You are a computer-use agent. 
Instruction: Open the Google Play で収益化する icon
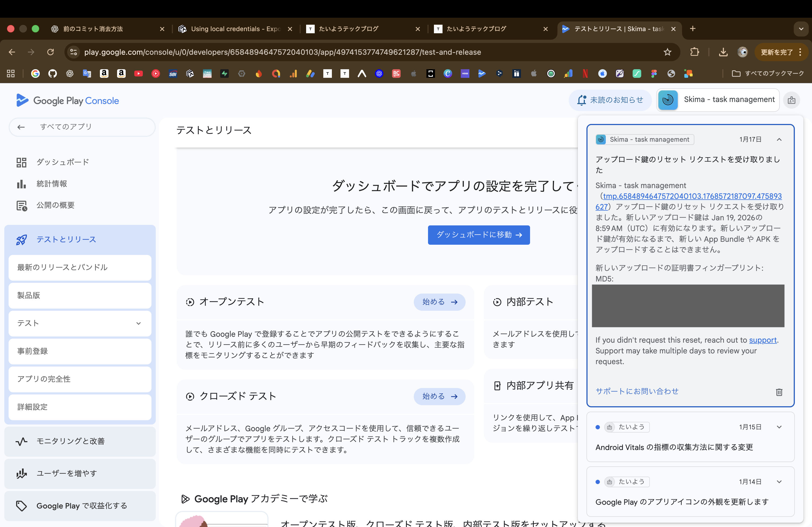[21, 506]
